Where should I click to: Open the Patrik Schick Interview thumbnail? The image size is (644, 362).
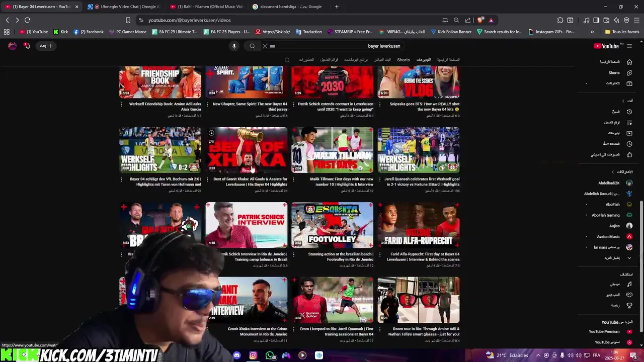coord(247,225)
